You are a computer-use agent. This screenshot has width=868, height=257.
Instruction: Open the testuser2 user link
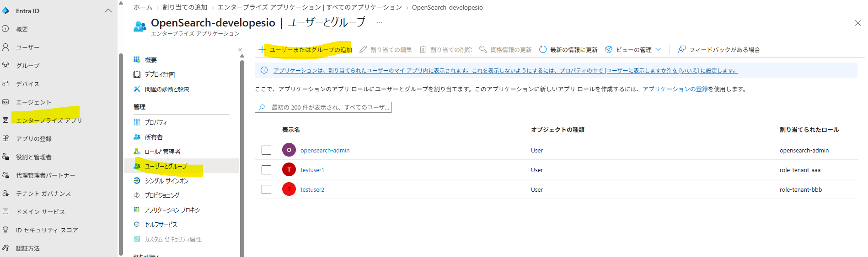click(312, 189)
